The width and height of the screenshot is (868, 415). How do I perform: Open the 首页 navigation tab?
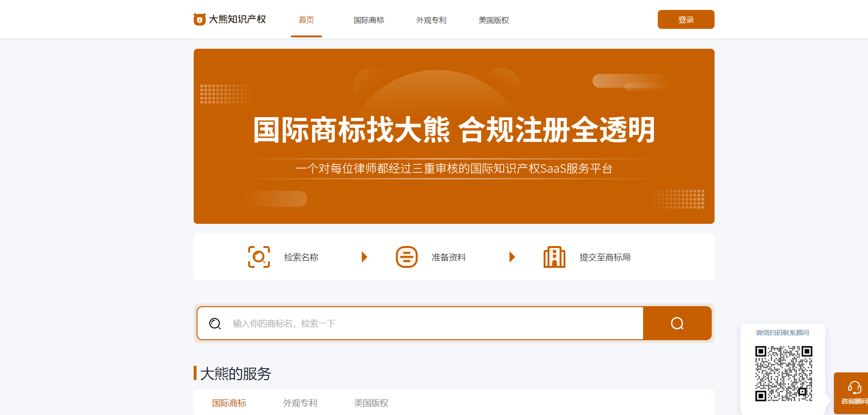306,20
